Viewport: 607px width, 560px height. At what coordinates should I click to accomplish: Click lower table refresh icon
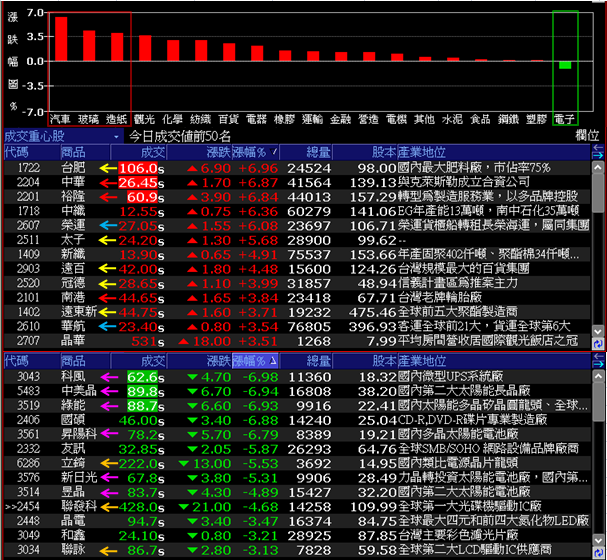(x=598, y=553)
